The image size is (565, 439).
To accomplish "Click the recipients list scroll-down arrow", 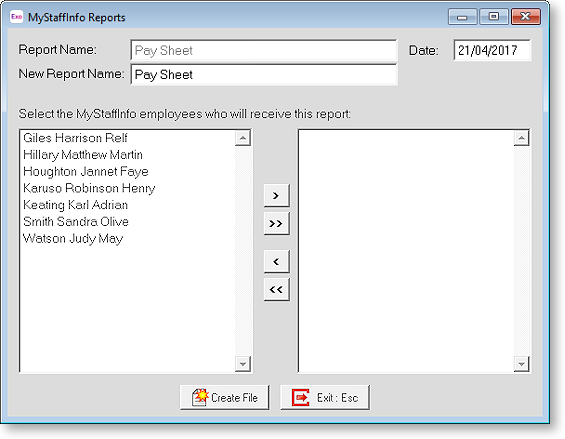I will click(x=521, y=364).
